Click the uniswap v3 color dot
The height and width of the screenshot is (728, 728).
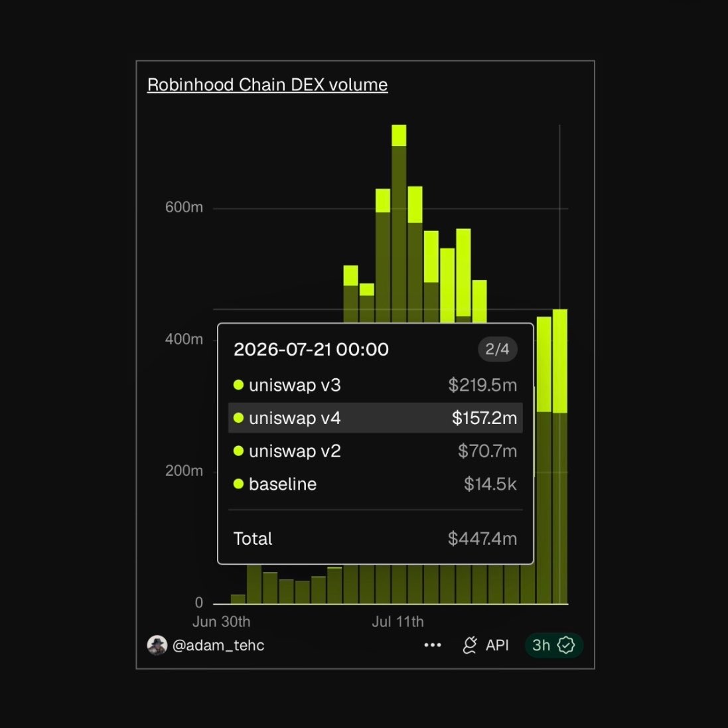pos(239,385)
